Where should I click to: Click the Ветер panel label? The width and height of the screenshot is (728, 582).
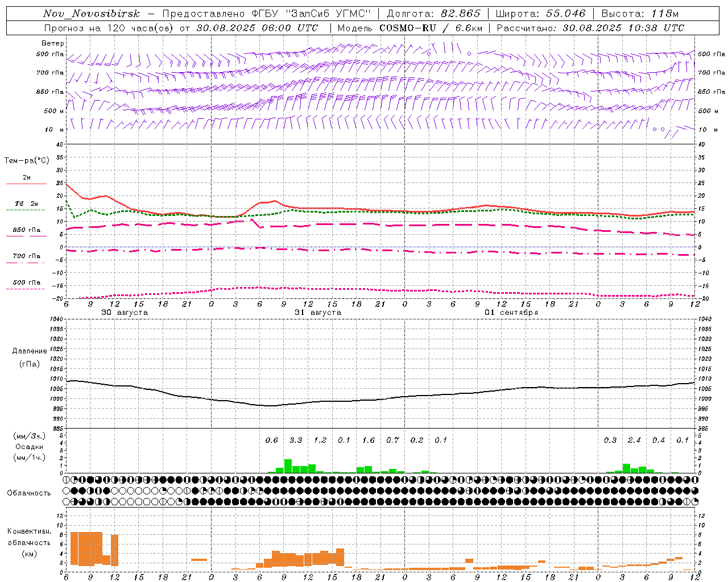(52, 43)
